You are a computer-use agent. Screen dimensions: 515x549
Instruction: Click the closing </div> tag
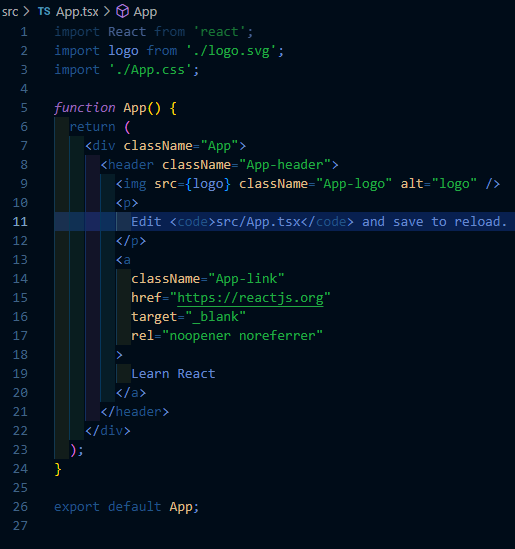[x=107, y=431]
